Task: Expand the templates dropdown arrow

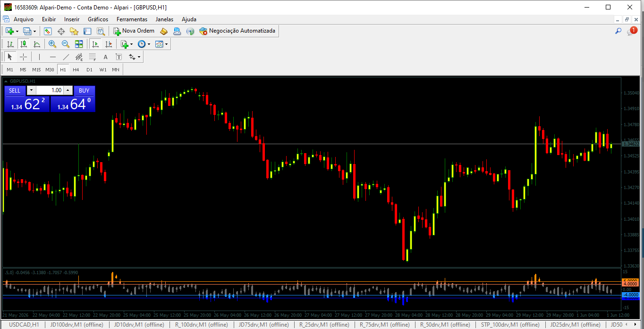Action: coord(166,44)
